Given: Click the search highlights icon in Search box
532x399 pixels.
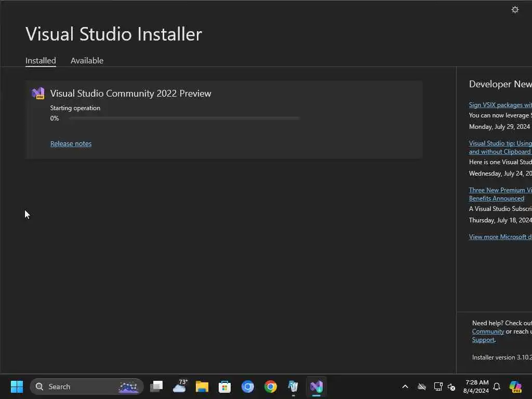Looking at the screenshot, I should pyautogui.click(x=129, y=387).
